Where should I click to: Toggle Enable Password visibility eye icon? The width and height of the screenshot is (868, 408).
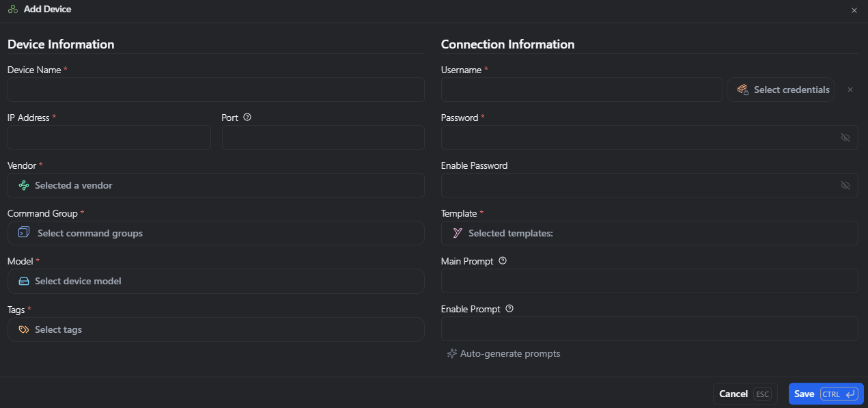(845, 185)
